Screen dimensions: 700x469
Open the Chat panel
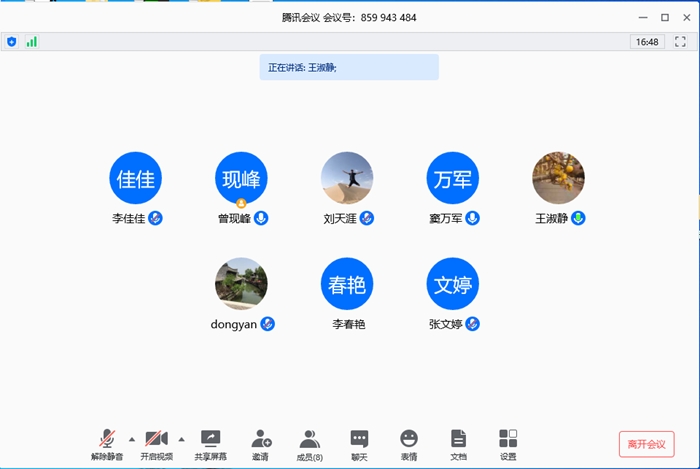click(x=359, y=444)
